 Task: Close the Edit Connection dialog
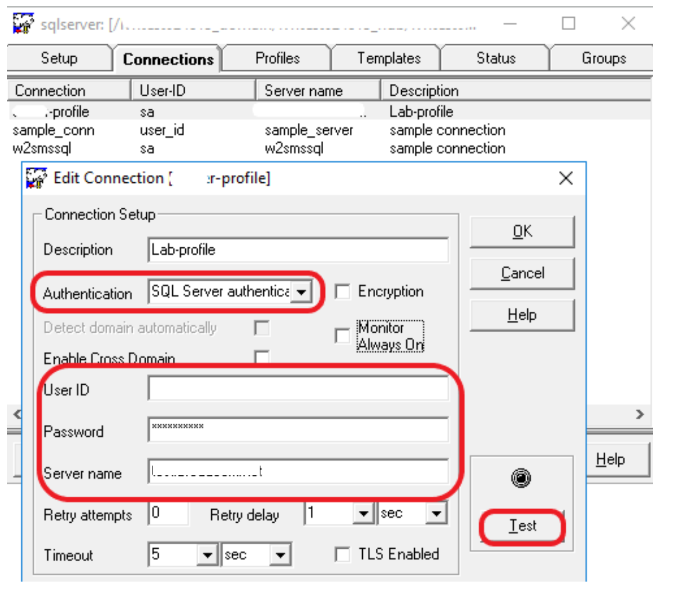coord(566,178)
